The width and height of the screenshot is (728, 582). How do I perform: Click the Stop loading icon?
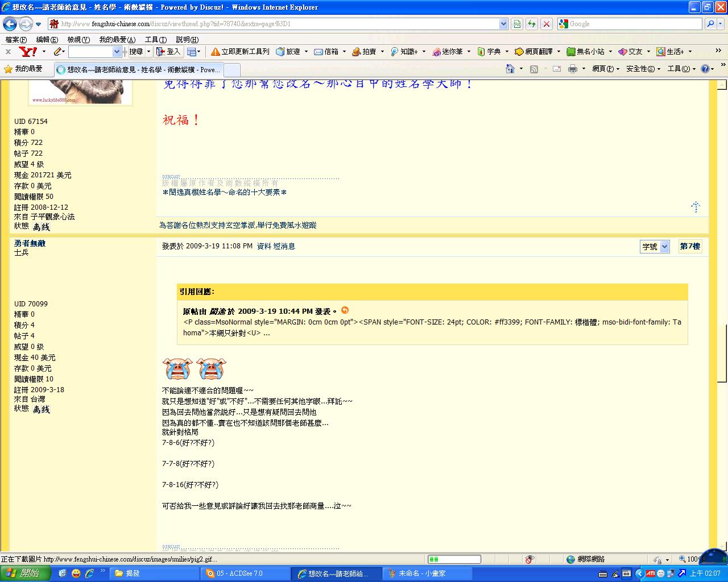click(x=546, y=24)
